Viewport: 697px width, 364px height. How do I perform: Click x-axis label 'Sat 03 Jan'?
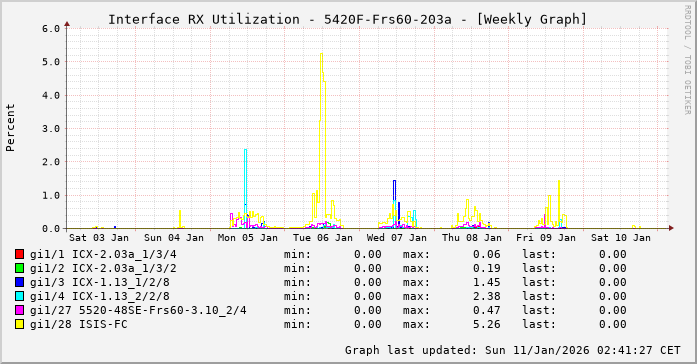tap(99, 238)
